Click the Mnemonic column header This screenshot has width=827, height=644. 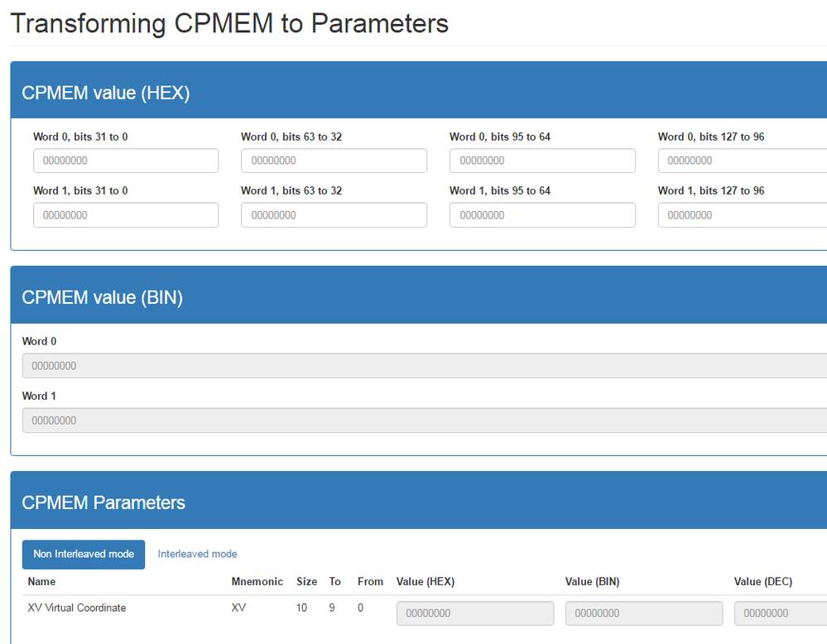click(257, 582)
